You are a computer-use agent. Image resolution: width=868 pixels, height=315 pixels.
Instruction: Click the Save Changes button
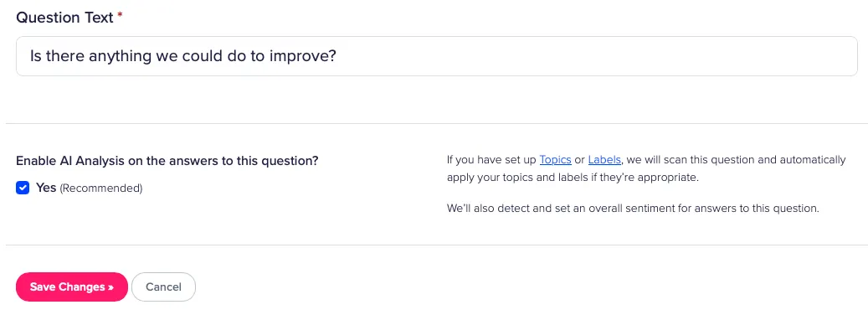pyautogui.click(x=72, y=287)
